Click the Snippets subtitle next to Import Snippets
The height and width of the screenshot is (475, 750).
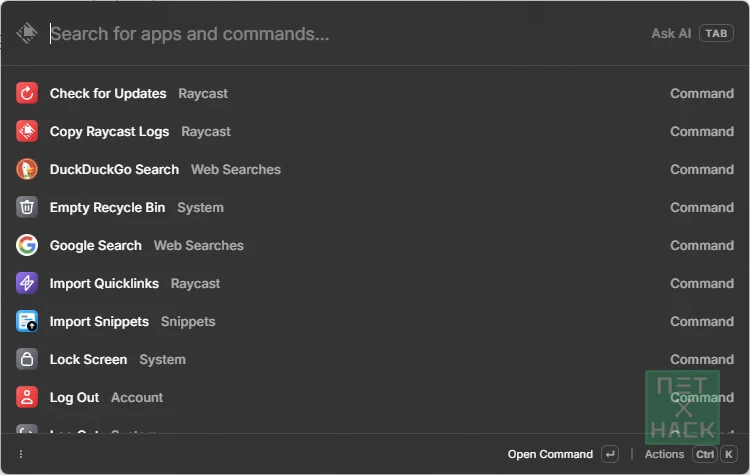[188, 321]
